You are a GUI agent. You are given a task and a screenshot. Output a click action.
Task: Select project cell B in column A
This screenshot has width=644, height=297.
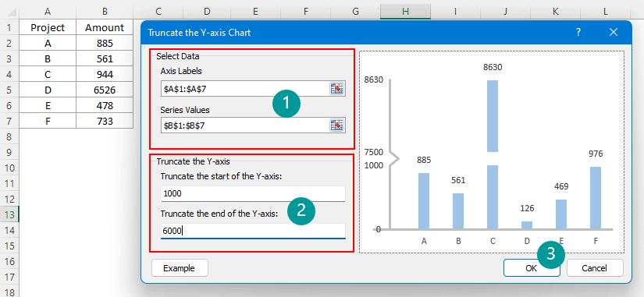pyautogui.click(x=48, y=58)
